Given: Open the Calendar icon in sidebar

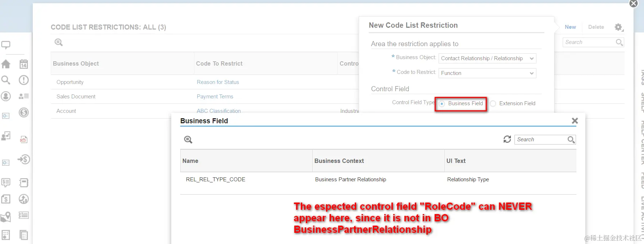Looking at the screenshot, I should [x=24, y=64].
